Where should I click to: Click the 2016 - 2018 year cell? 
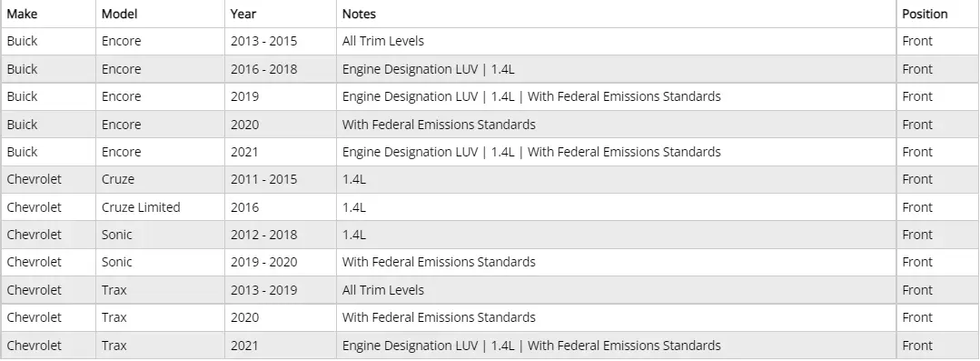281,69
